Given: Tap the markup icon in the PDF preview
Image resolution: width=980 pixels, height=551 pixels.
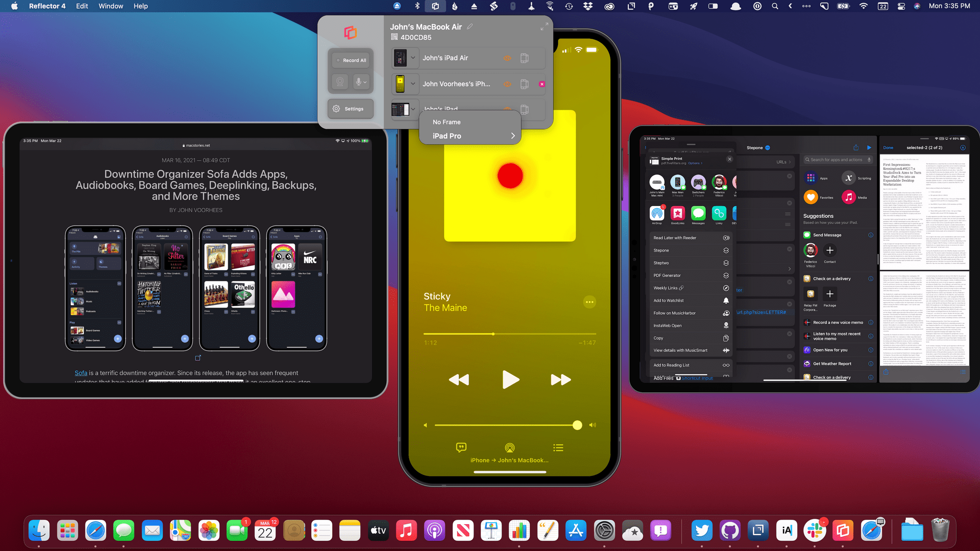Looking at the screenshot, I should [963, 147].
